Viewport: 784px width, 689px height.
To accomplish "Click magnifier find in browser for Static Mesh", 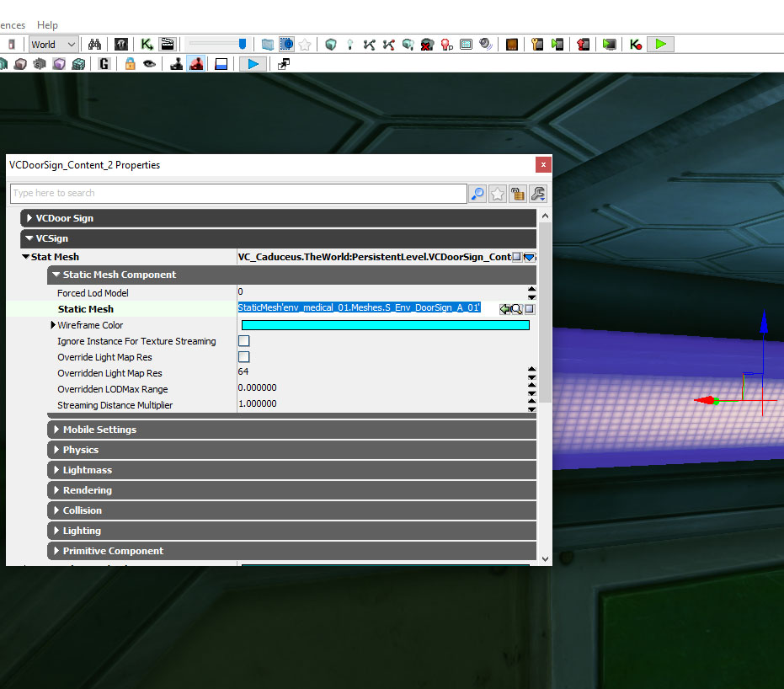I will [517, 309].
